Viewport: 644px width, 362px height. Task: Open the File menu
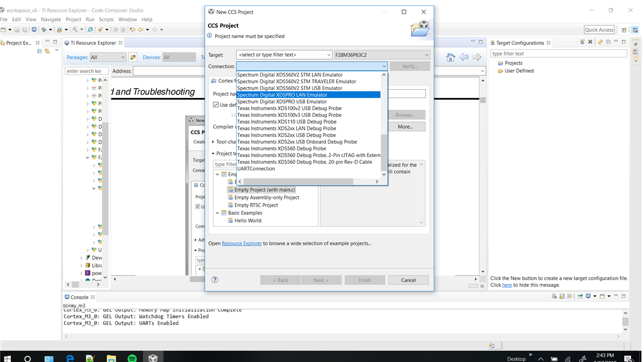pos(4,19)
